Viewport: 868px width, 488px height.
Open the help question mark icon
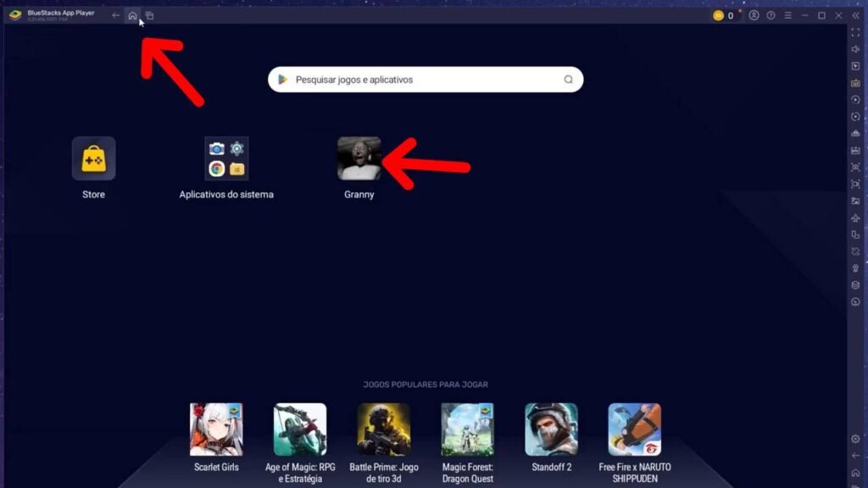[x=771, y=15]
